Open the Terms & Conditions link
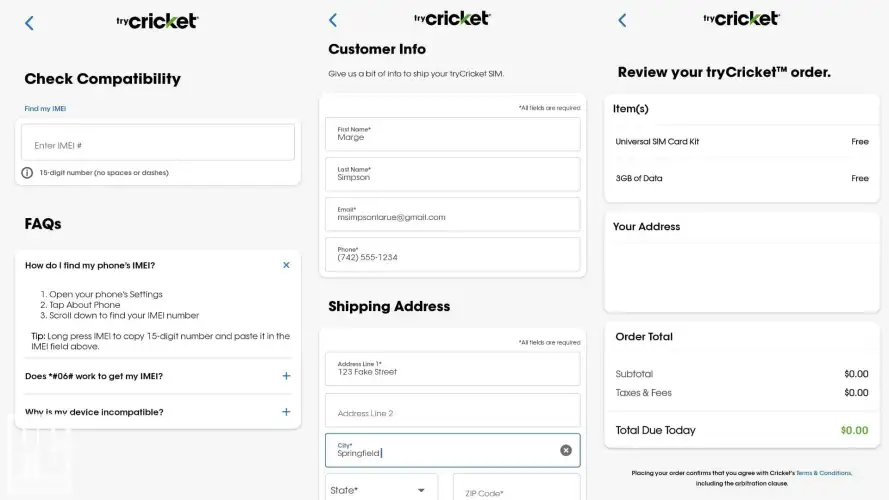 (823, 473)
